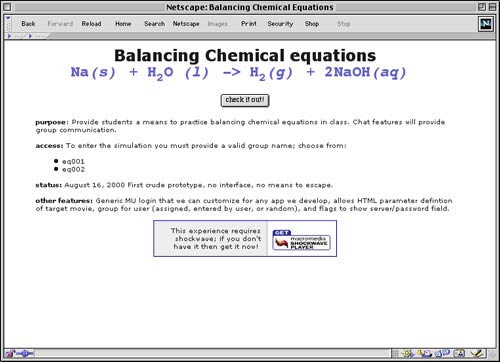This screenshot has height=362, width=500.
Task: Click the empty status message bar
Action: click(x=213, y=353)
